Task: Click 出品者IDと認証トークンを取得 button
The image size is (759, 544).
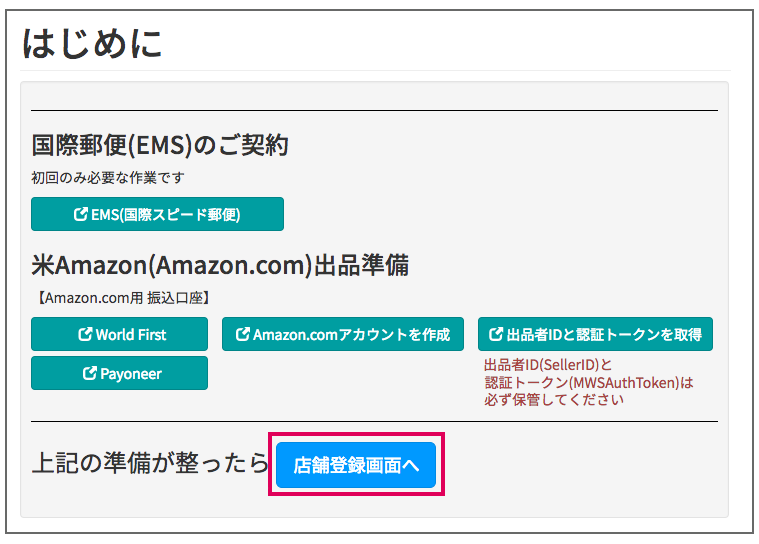Action: (595, 334)
